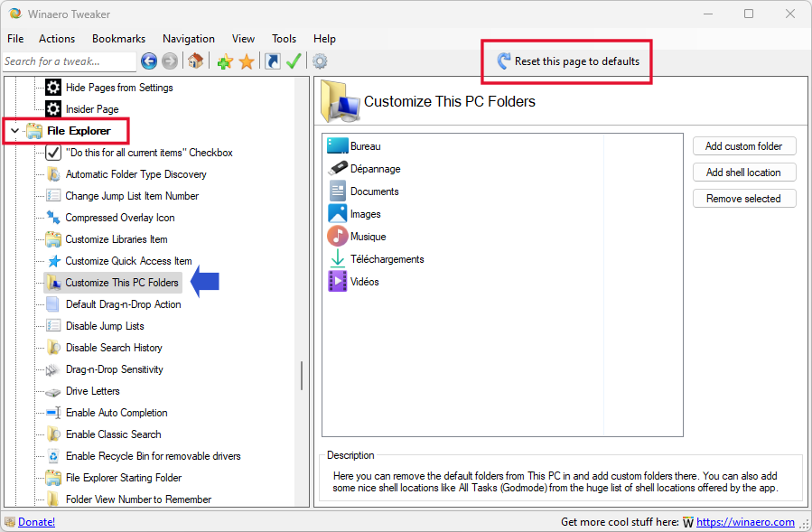Open the Tools menu
812x532 pixels.
click(284, 39)
